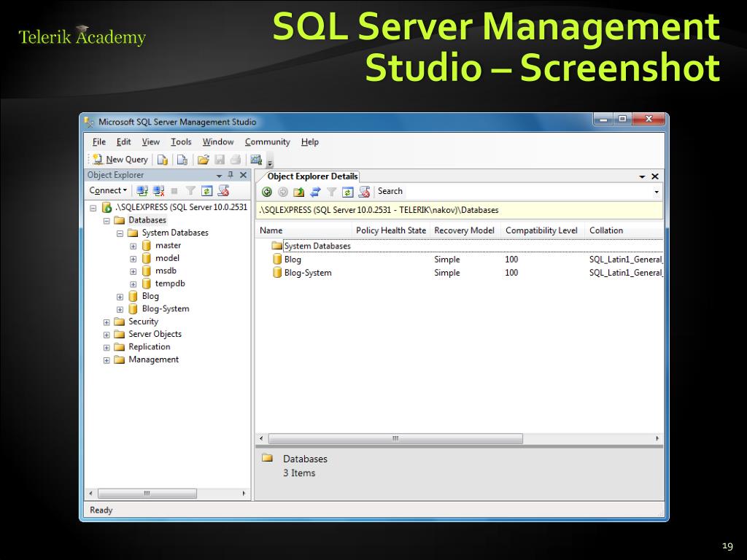Screen dimensions: 747x560
Task: Open a Database Engine Query from the toolbar
Action: click(163, 160)
